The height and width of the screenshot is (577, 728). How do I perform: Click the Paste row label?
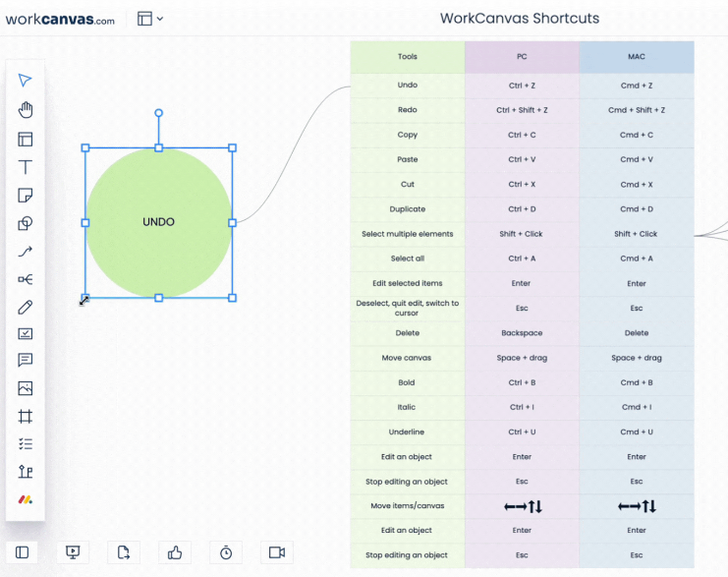[407, 159]
